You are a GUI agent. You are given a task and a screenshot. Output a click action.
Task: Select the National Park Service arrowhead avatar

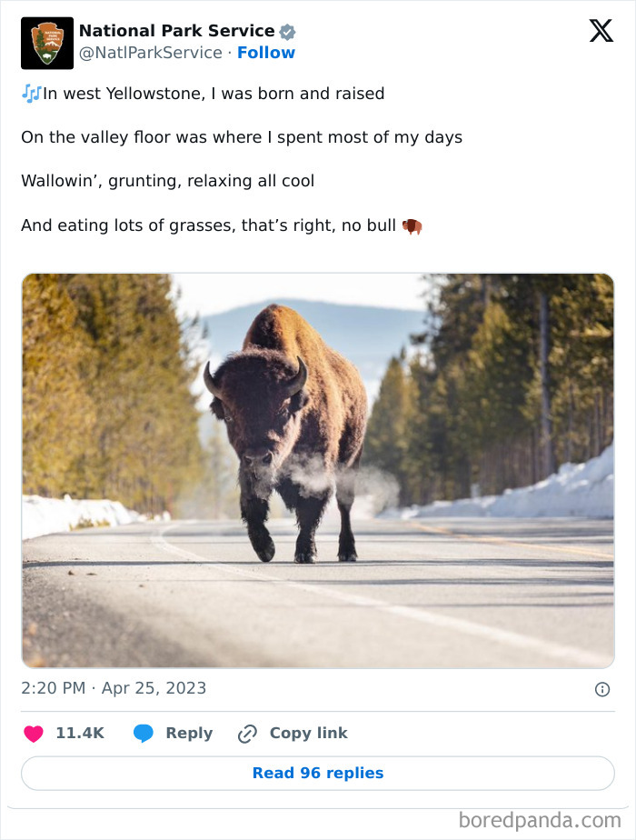(x=46, y=43)
